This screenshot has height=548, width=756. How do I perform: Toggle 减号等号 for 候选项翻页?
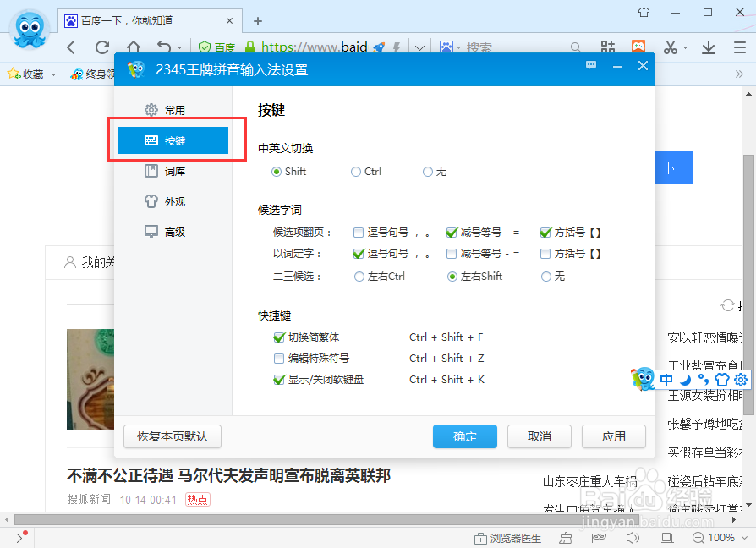452,233
